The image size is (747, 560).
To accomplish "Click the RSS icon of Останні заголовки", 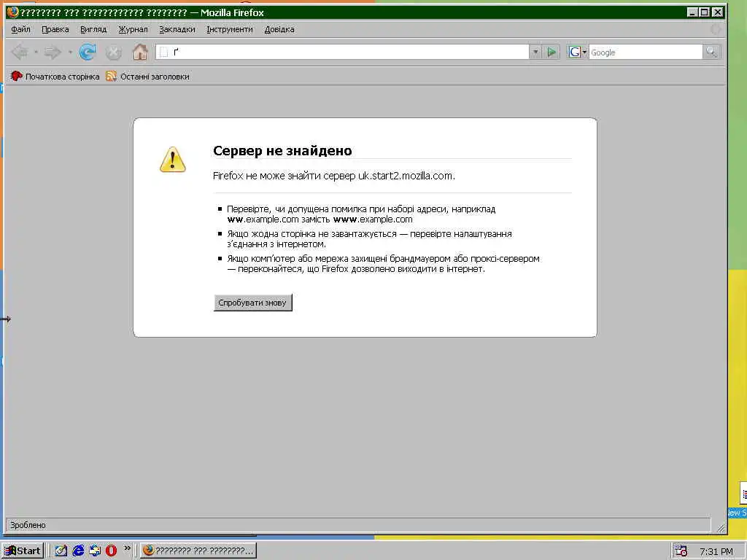I will pos(111,76).
